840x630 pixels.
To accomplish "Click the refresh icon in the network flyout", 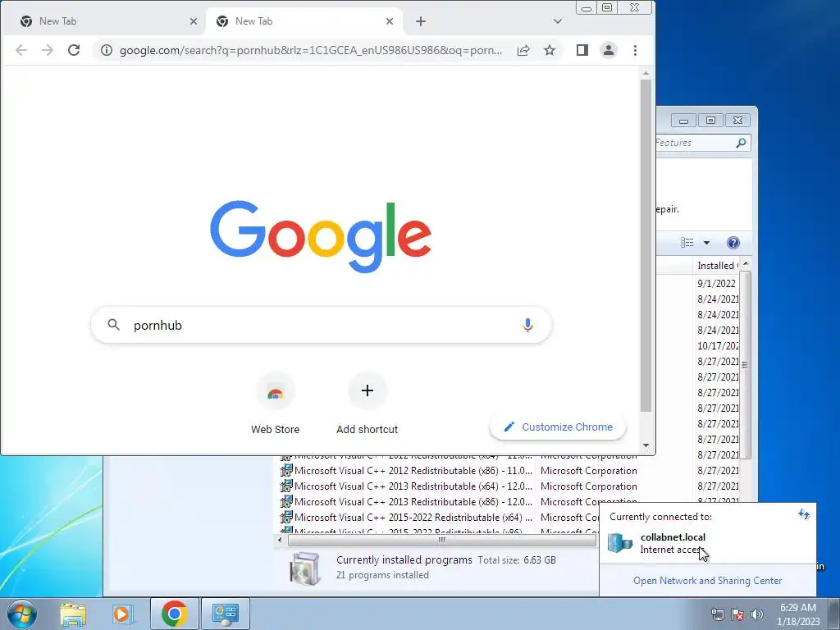I will coord(804,514).
